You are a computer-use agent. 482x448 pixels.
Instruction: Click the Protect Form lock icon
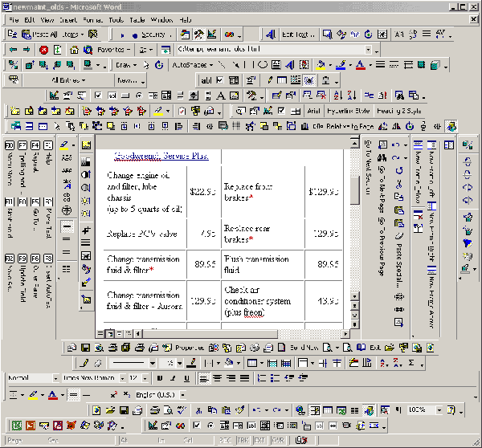click(x=325, y=80)
